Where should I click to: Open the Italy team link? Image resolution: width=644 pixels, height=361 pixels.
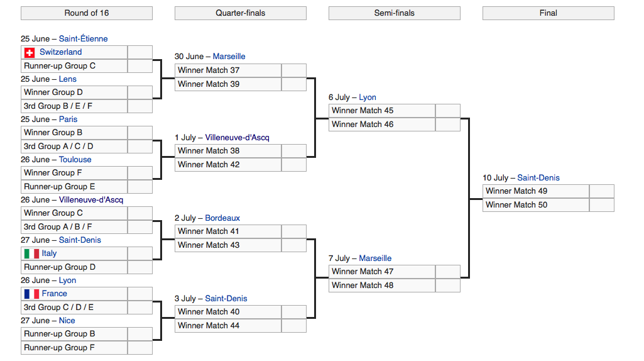(49, 253)
